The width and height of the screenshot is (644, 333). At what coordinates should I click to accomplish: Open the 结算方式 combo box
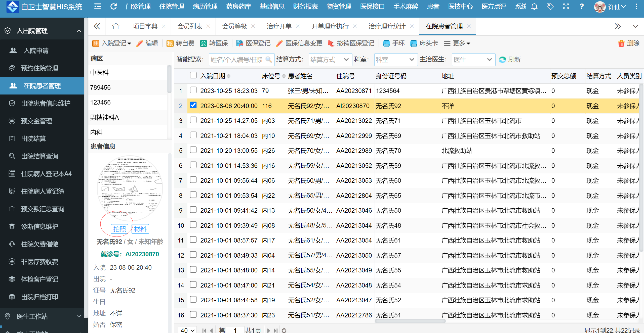click(x=330, y=60)
